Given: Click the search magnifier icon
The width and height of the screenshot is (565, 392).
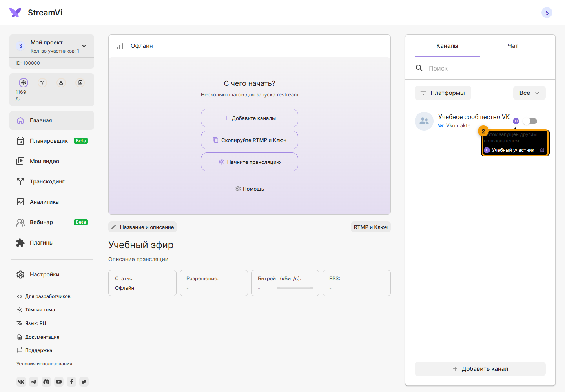Looking at the screenshot, I should coord(419,68).
